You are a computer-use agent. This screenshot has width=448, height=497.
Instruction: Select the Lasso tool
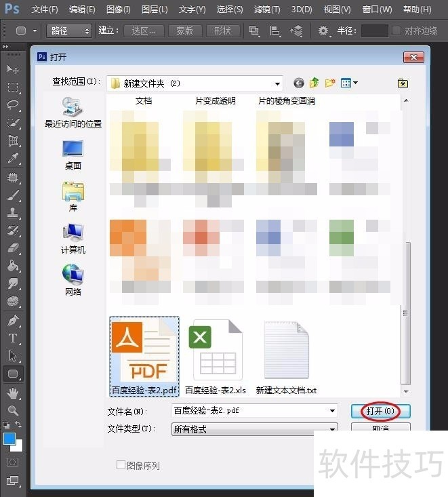point(13,104)
